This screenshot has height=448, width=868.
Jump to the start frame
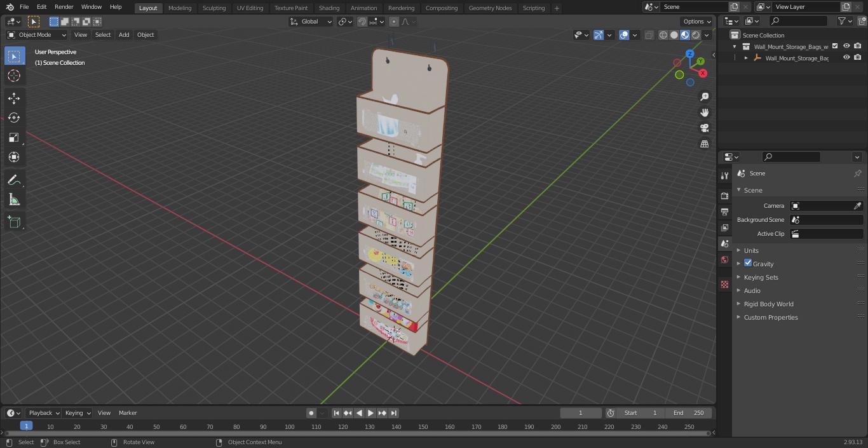click(336, 413)
